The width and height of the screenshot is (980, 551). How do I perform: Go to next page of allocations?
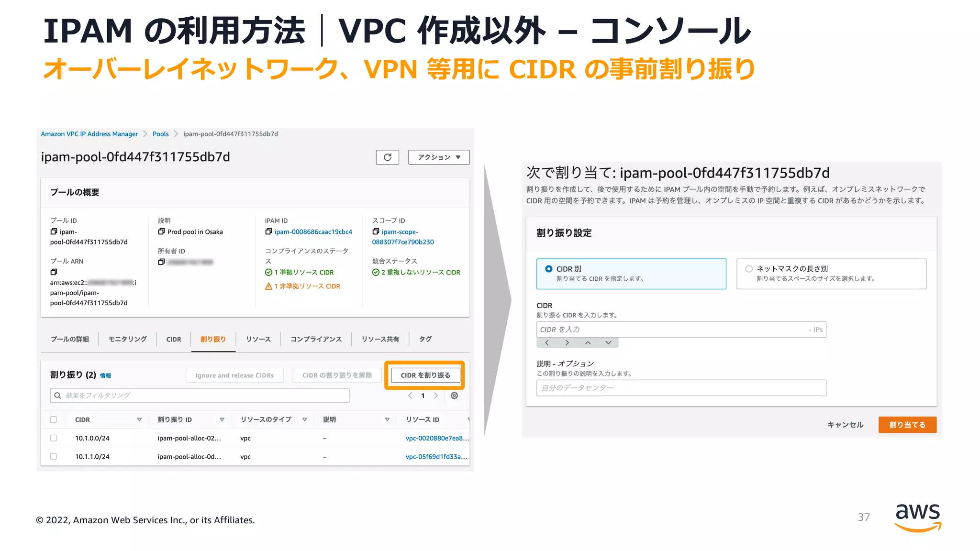[435, 396]
